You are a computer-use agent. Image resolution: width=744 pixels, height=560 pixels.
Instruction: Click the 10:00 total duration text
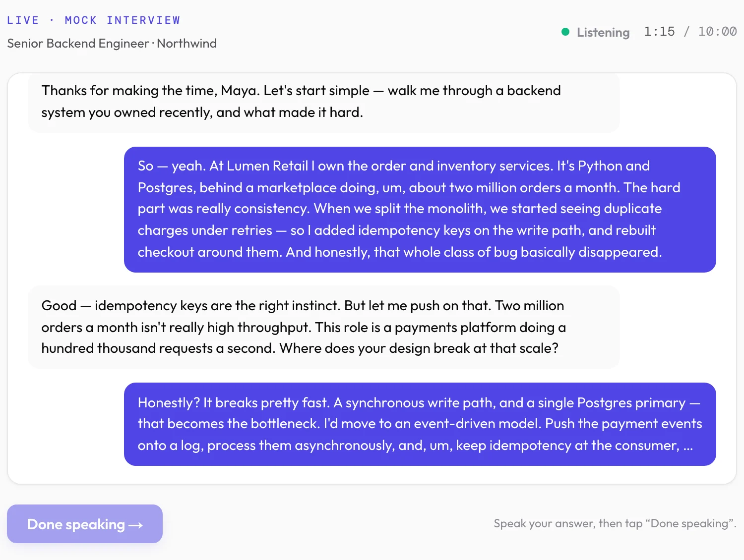717,32
